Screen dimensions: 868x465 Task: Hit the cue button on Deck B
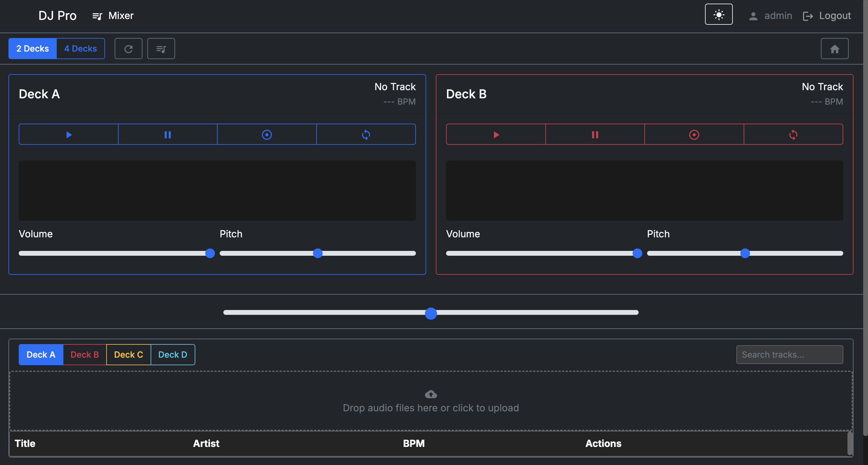(694, 134)
